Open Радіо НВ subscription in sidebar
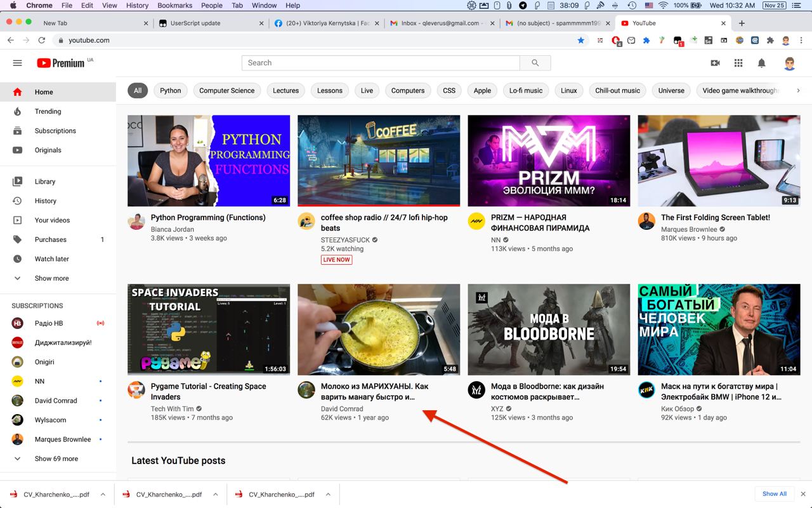Screen dimensions: 812x508 (58, 323)
